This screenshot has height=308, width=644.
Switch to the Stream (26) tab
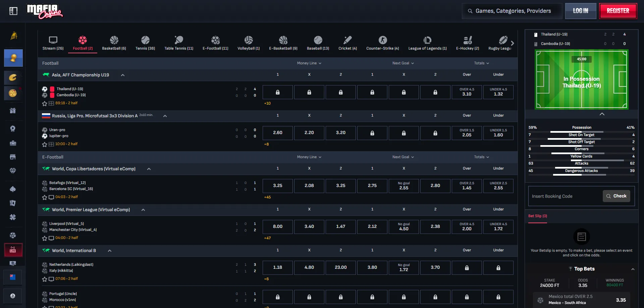coord(53,43)
